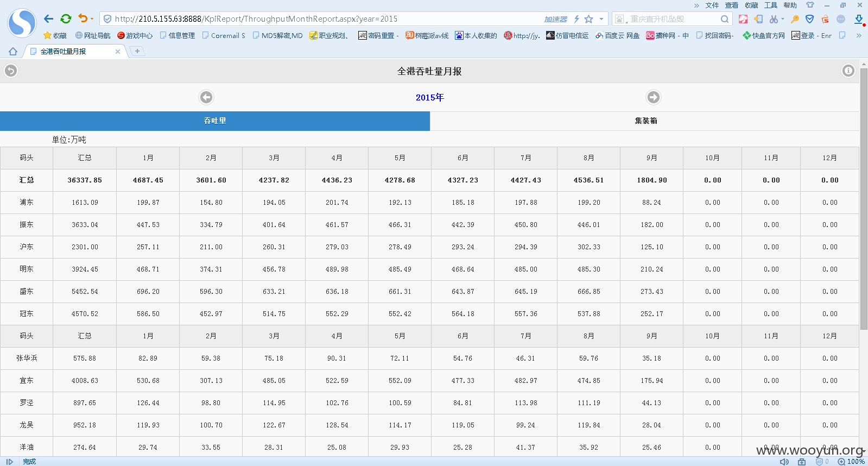Click the page back circular icon
This screenshot has width=868, height=466.
(11, 71)
